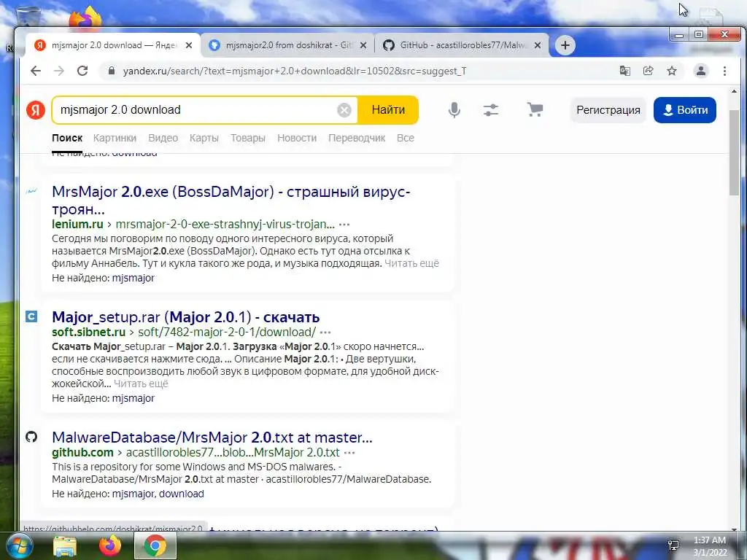Close the acastillorobles77 GitHub tab
Screen dimensions: 747x560
point(538,45)
